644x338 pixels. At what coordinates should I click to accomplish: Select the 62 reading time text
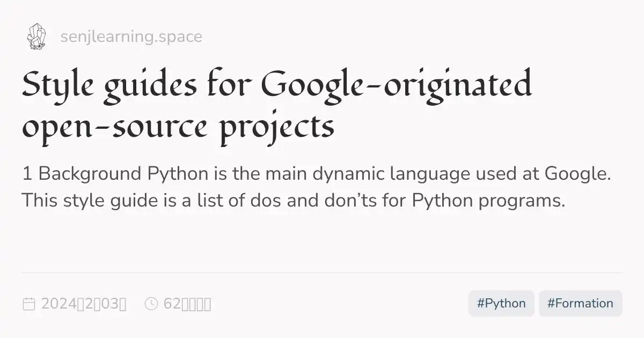point(187,304)
